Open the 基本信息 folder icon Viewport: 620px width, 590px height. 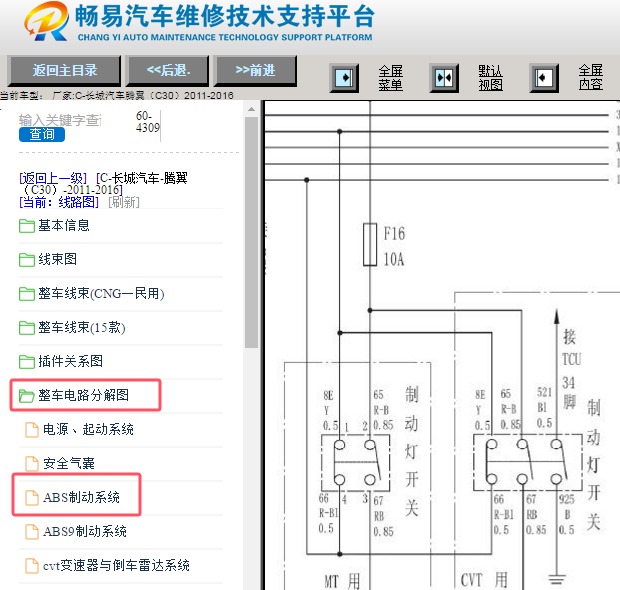click(x=26, y=226)
